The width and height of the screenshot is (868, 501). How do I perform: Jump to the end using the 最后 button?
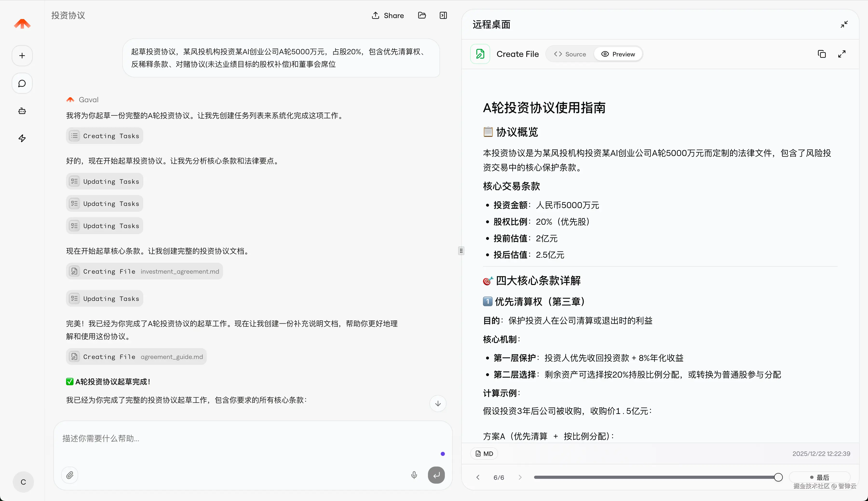pos(821,477)
